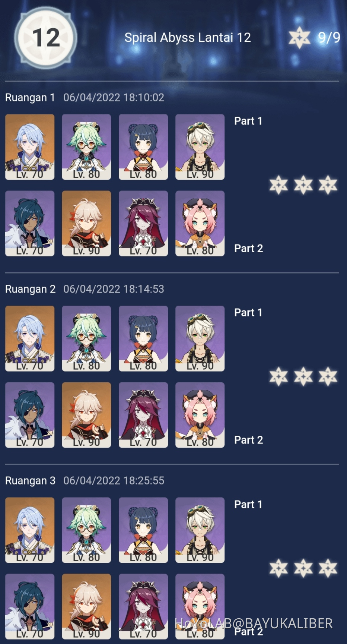Click the Ruangan 3 three-star rating

pos(303,568)
